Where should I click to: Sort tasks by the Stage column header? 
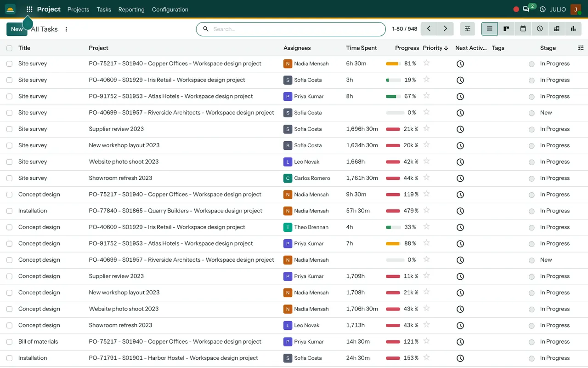pyautogui.click(x=548, y=48)
